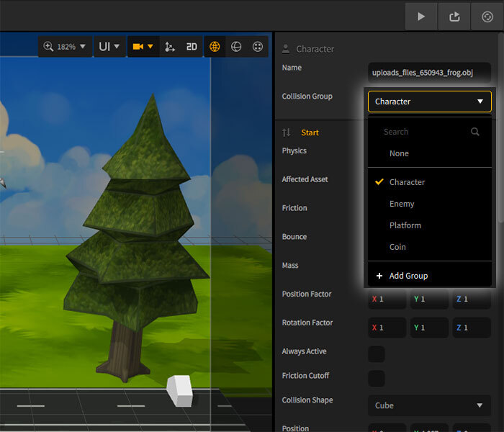Select the transform axes gizmo tool
Image resolution: width=504 pixels, height=432 pixels.
pos(170,47)
